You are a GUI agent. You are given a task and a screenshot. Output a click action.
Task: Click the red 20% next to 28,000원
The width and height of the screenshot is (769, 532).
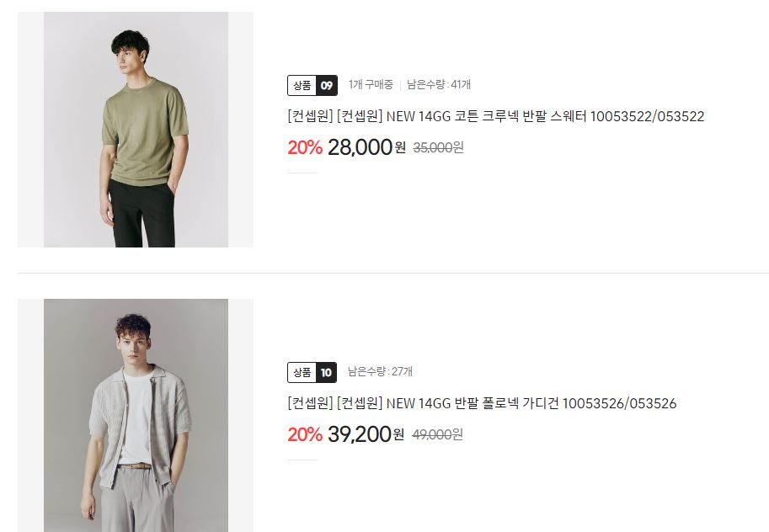[305, 147]
